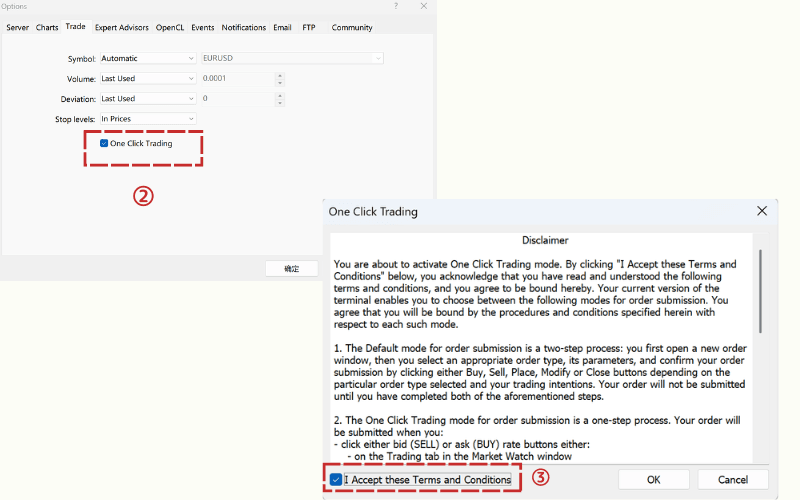Increase the Volume value with up arrow
Viewport: 800px width, 500px height.
(x=280, y=75)
